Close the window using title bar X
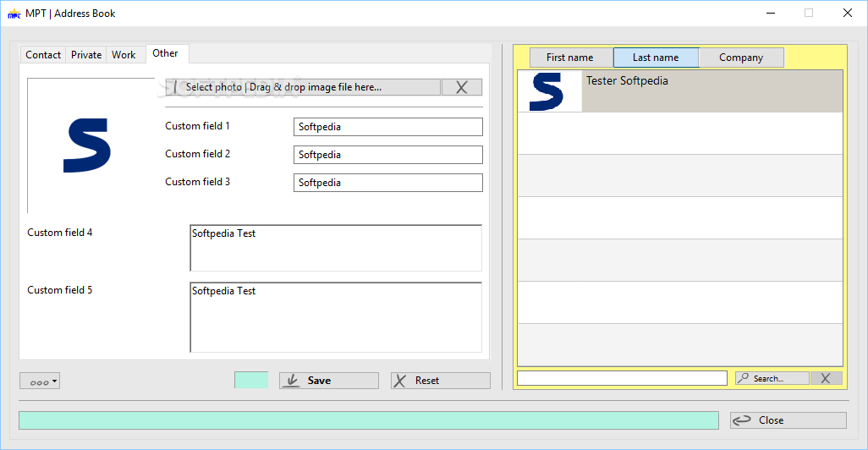The width and height of the screenshot is (868, 450). point(848,13)
